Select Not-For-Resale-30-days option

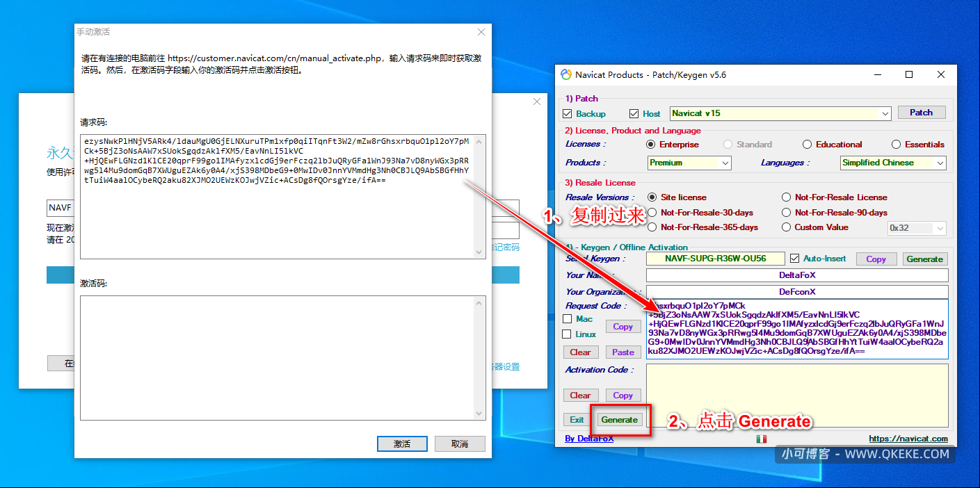pos(652,213)
